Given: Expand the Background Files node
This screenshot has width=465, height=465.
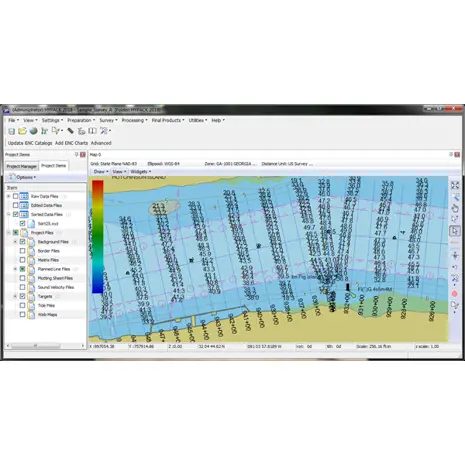Looking at the screenshot, I should click(15, 242).
